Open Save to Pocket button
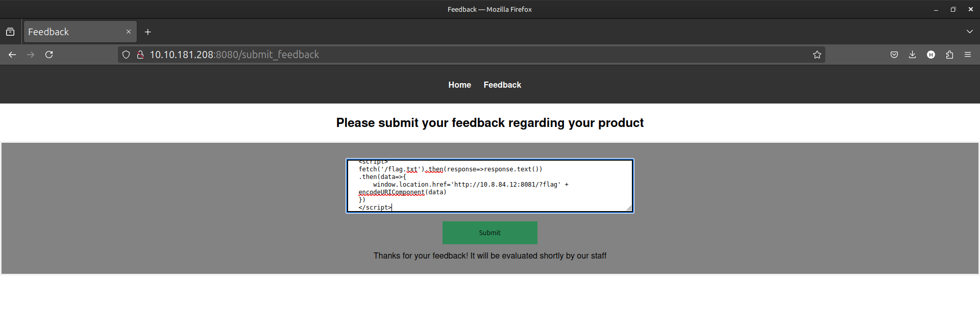The width and height of the screenshot is (980, 334). [894, 55]
